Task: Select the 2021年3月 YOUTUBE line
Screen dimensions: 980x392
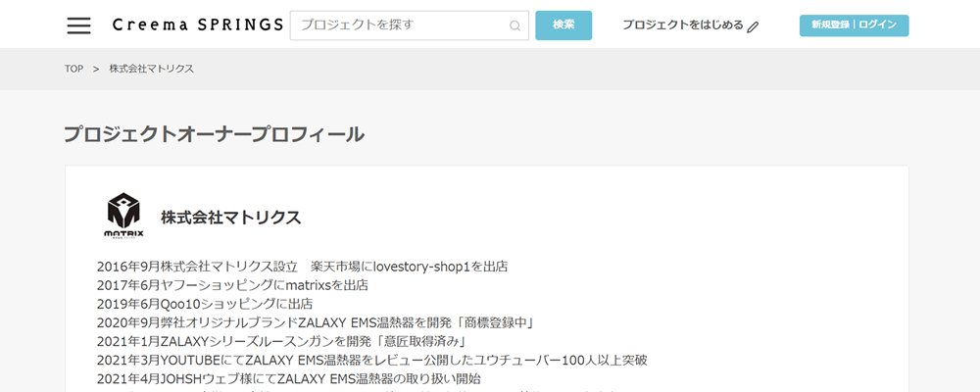Action: click(371, 360)
